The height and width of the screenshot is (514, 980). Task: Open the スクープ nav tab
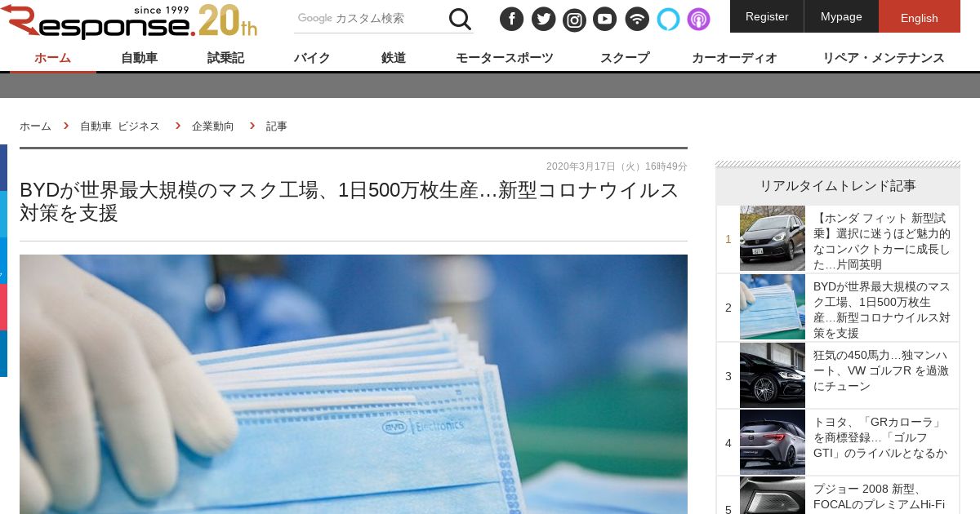click(625, 58)
